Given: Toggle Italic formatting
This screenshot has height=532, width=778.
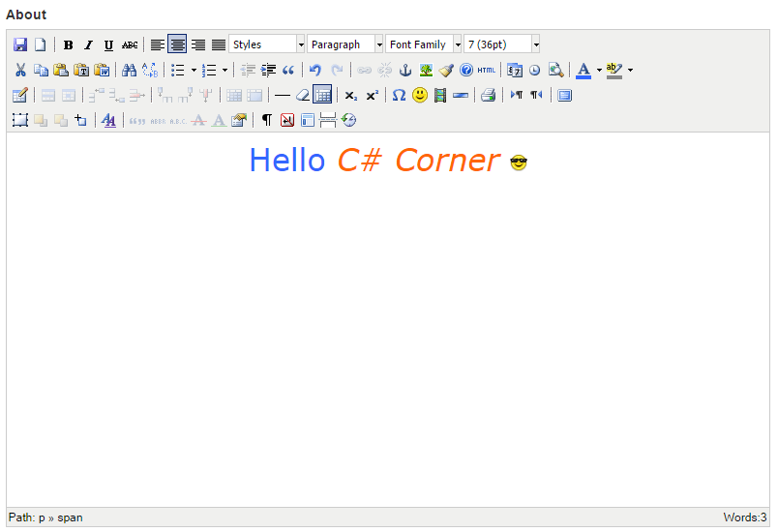Looking at the screenshot, I should click(88, 44).
